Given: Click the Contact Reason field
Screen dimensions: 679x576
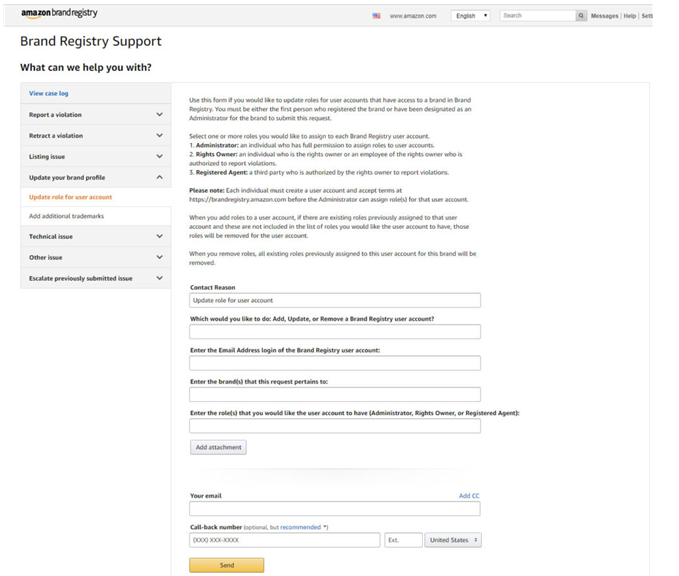Looking at the screenshot, I should coord(335,300).
